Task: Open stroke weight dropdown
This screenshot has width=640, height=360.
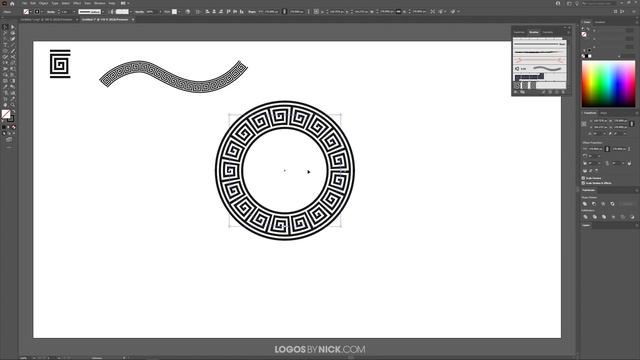Action: [74, 12]
